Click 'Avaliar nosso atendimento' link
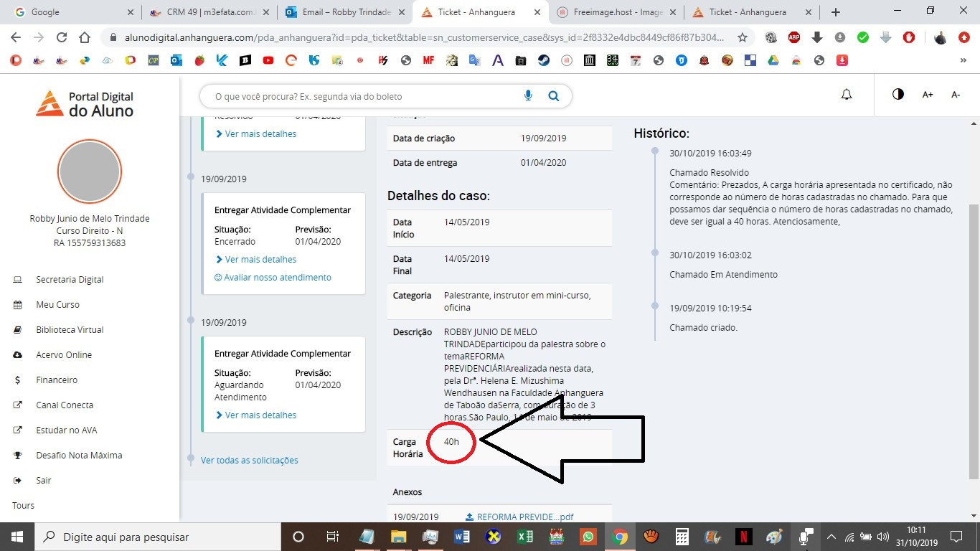Screen dimensions: 980x551 (x=273, y=278)
